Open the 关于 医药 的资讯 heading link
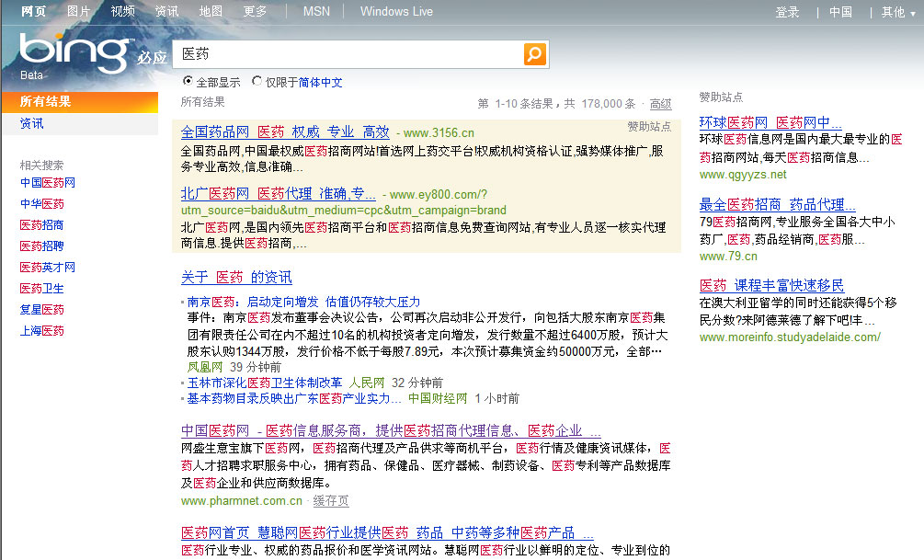 pos(236,277)
